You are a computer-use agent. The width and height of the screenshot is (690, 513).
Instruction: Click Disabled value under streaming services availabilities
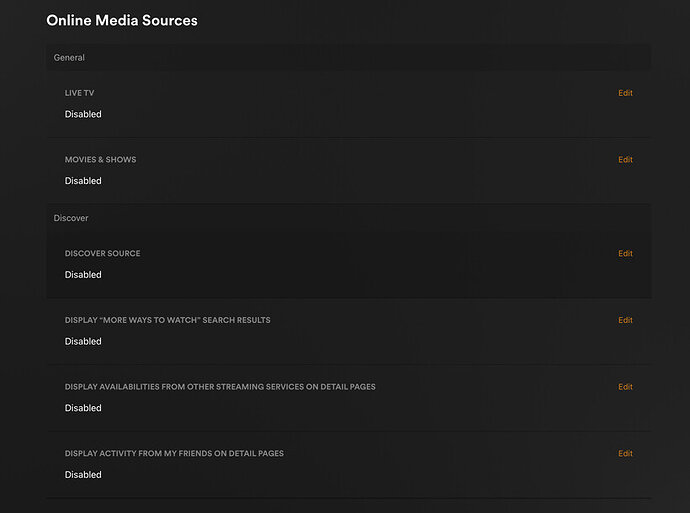pyautogui.click(x=83, y=408)
